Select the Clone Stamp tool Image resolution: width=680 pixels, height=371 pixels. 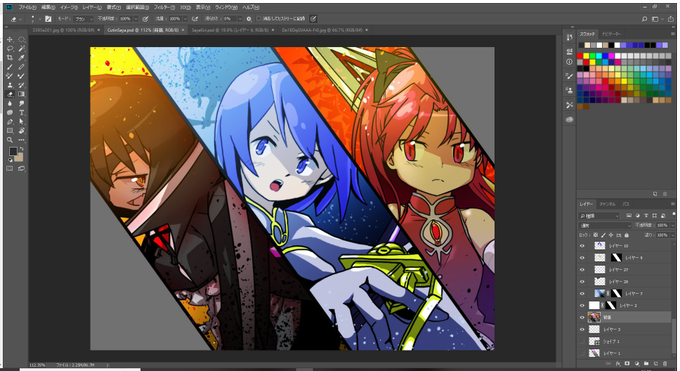point(10,85)
